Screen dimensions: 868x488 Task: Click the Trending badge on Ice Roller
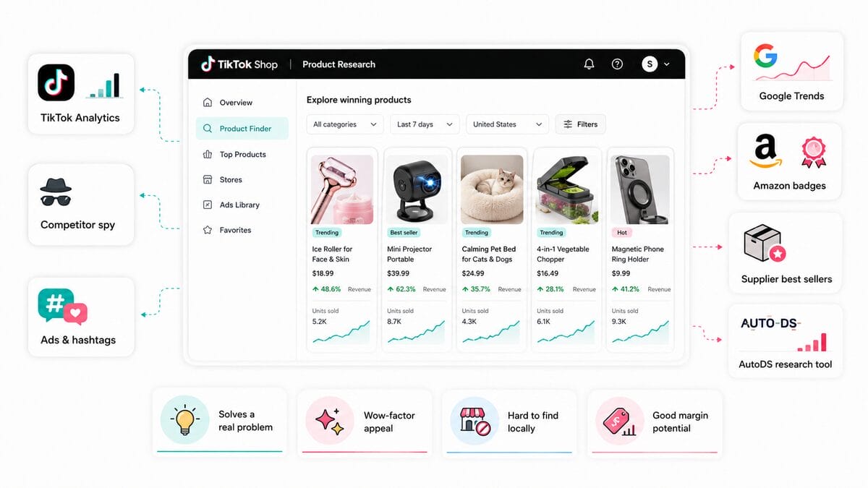pyautogui.click(x=327, y=233)
